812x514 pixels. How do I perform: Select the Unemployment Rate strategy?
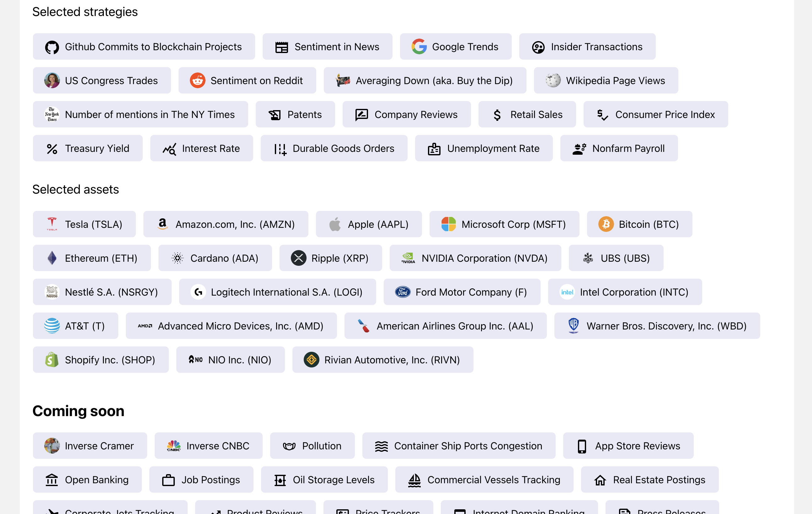pyautogui.click(x=484, y=148)
